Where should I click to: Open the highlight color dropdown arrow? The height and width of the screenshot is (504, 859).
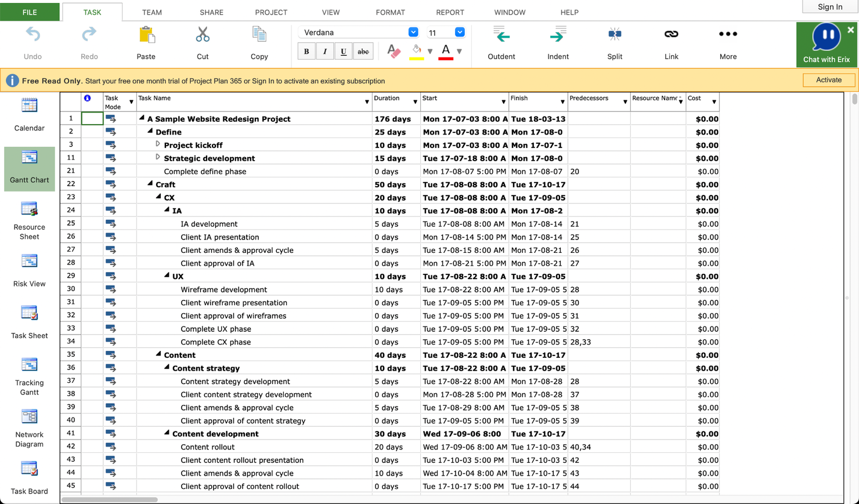click(x=430, y=52)
